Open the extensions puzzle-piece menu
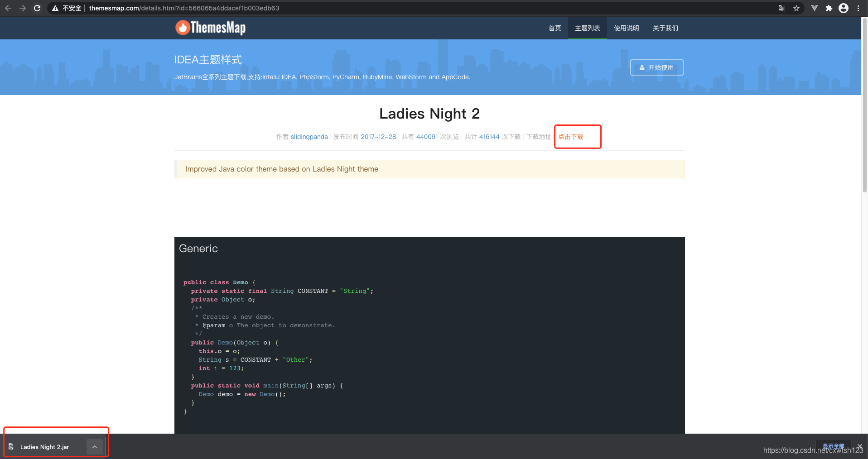 point(829,8)
